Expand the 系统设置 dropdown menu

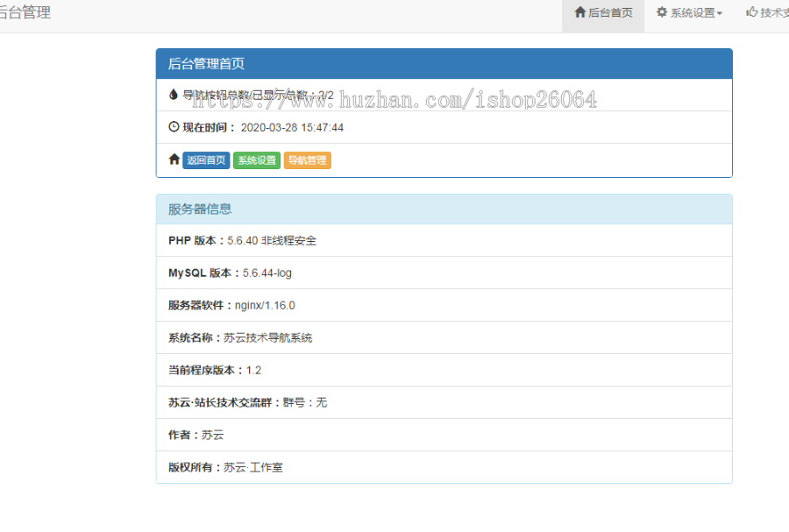pyautogui.click(x=689, y=13)
